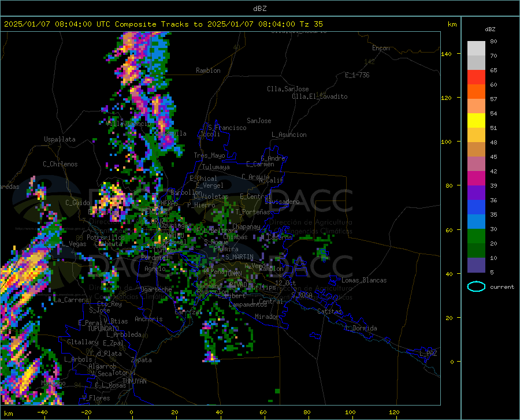The width and height of the screenshot is (520, 420).
Task: Click the gray 70 dBZ color swatch
Action: (x=476, y=62)
